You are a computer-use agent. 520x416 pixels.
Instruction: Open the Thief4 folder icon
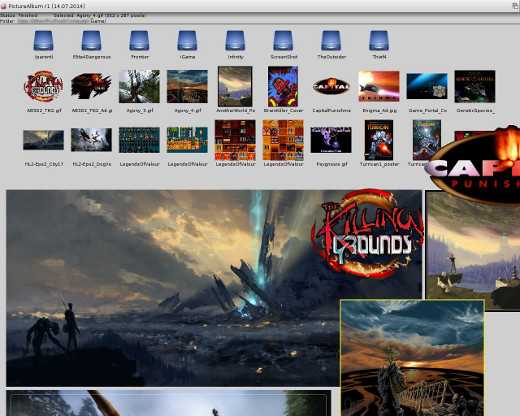click(379, 41)
